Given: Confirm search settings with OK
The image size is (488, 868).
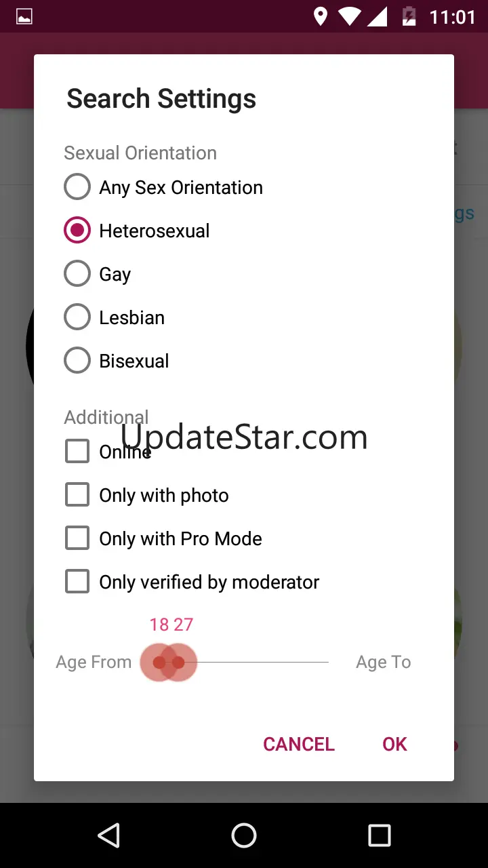Looking at the screenshot, I should (394, 744).
